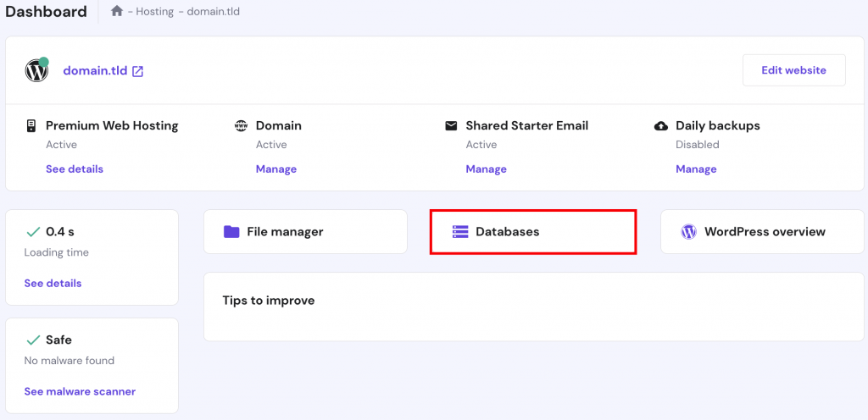
Task: Click the Databases stack icon
Action: (460, 231)
